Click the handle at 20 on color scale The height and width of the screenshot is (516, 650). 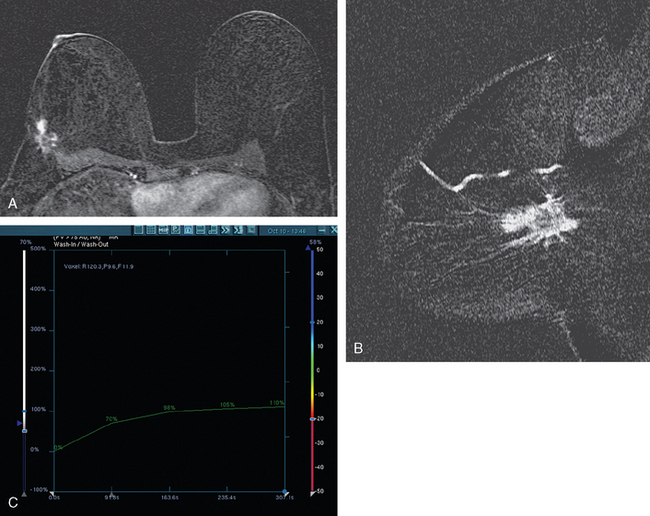click(x=313, y=323)
